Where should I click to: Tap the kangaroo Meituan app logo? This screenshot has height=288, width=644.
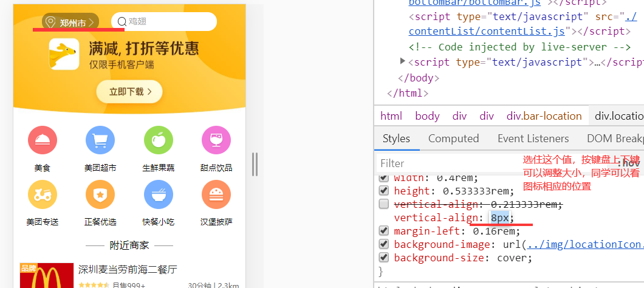coord(64,54)
